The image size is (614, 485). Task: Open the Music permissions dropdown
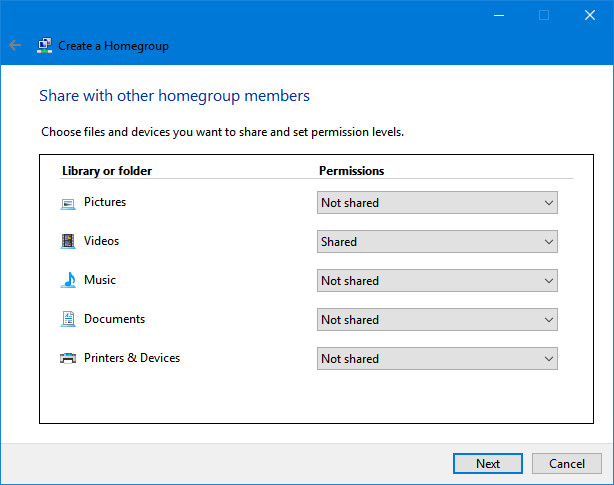pos(437,281)
